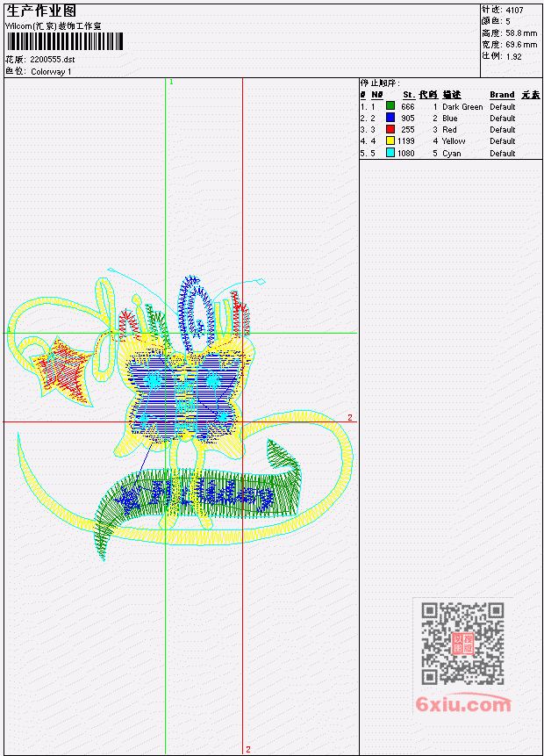Click row number '5. 5' in stop sequence
Screen dimensions: 544x756
pyautogui.click(x=368, y=154)
